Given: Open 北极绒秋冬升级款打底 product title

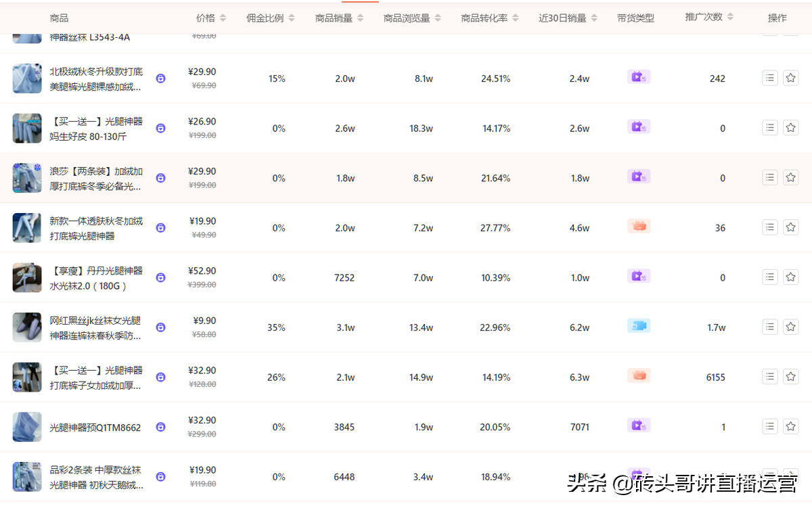Looking at the screenshot, I should [96, 78].
